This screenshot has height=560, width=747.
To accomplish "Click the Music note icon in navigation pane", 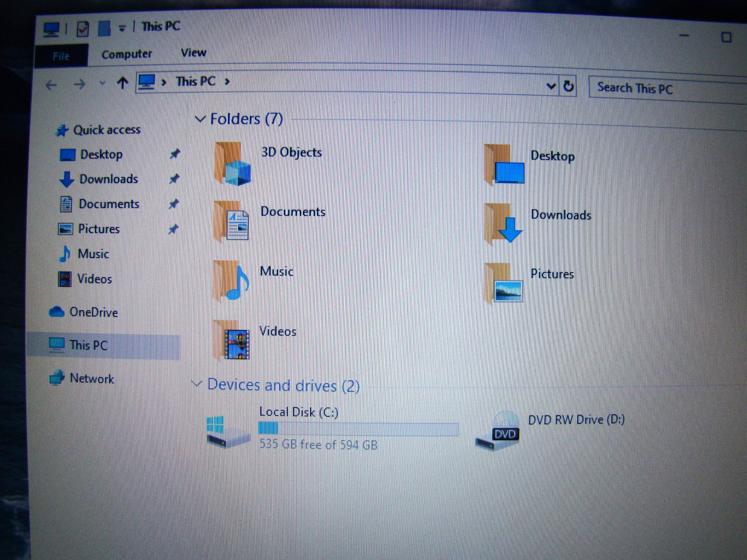I will click(x=65, y=254).
